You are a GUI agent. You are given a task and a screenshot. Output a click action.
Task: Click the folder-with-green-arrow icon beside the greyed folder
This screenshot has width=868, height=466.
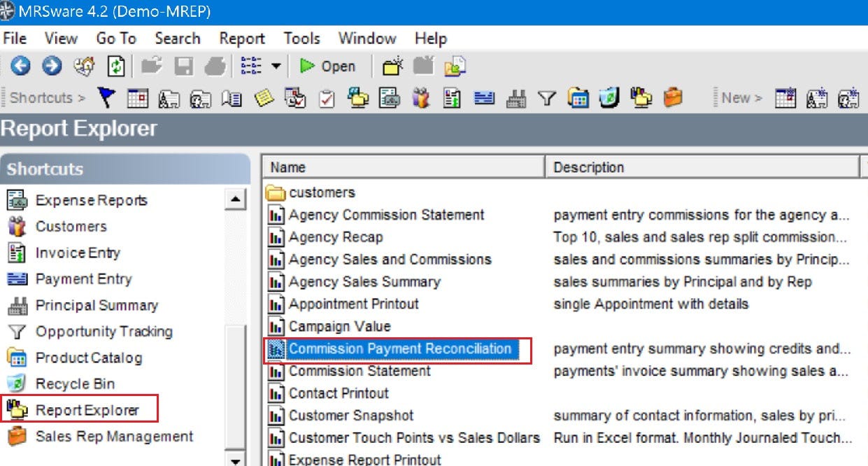coord(455,66)
